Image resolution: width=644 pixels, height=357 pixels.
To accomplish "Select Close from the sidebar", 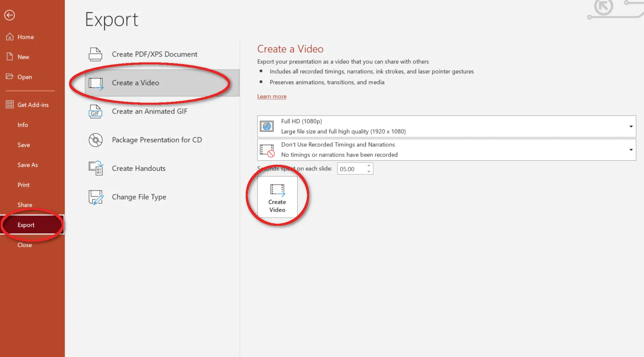I will point(24,245).
